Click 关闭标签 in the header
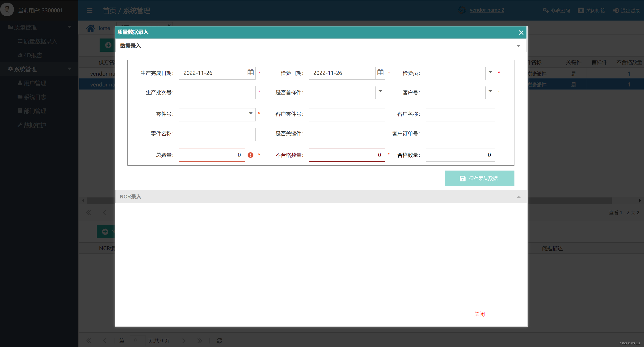The width and height of the screenshot is (644, 347). [591, 10]
